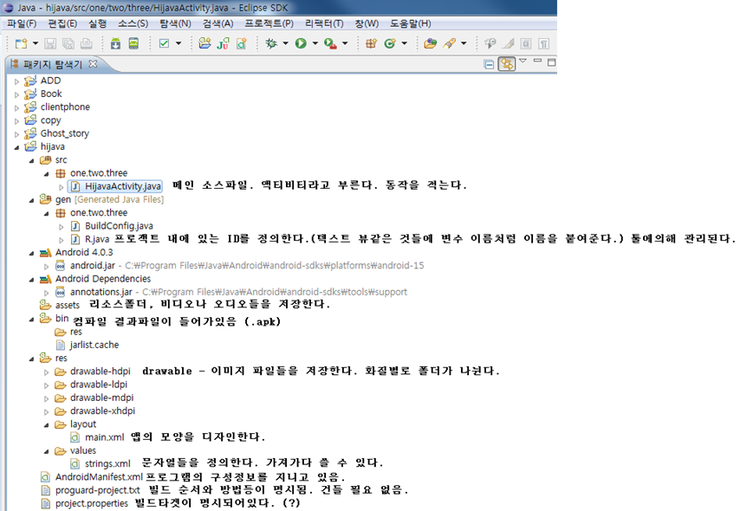Select the assets folder
This screenshot has height=511, width=740.
60,305
